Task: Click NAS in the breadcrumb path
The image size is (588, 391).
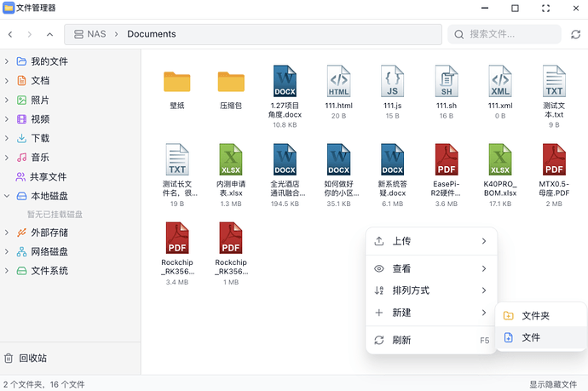Action: 96,34
